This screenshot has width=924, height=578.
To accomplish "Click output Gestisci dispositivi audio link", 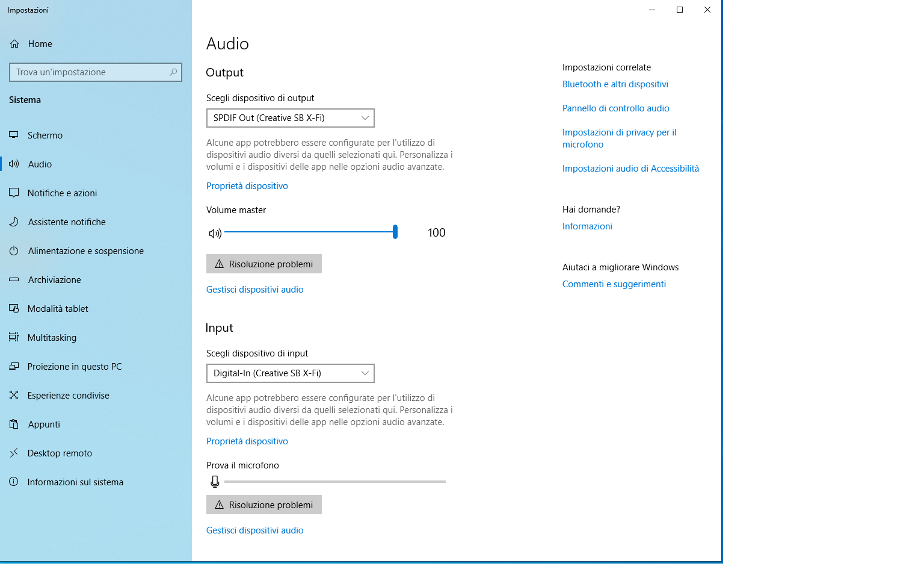I will tap(255, 290).
